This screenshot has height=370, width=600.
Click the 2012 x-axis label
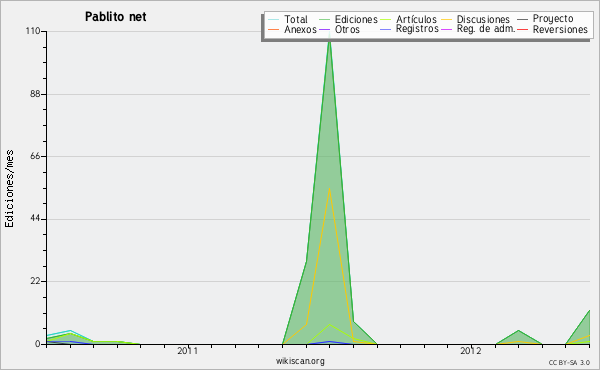pyautogui.click(x=471, y=350)
